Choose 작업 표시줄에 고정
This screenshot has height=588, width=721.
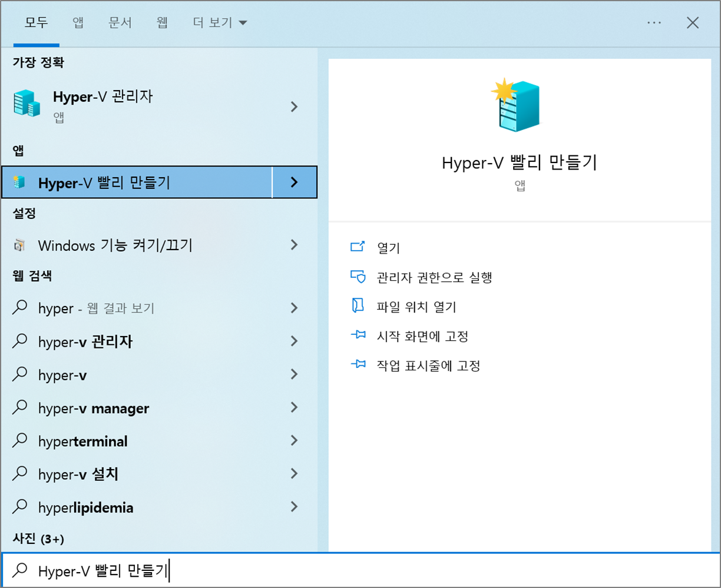428,366
